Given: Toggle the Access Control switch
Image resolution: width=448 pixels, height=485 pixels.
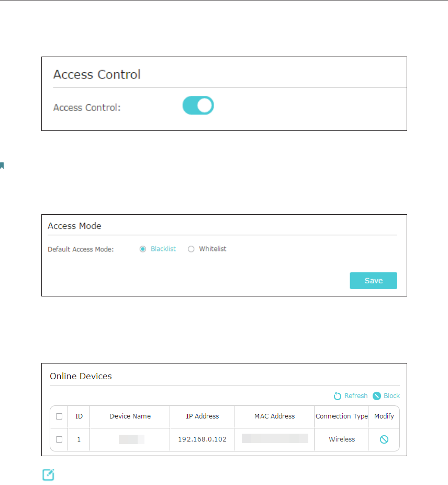Looking at the screenshot, I should click(198, 105).
